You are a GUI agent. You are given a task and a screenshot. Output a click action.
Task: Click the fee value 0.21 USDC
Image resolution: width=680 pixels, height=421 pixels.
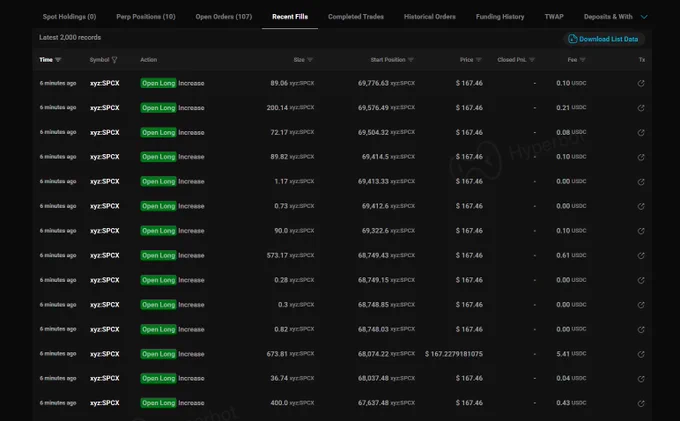(571, 108)
